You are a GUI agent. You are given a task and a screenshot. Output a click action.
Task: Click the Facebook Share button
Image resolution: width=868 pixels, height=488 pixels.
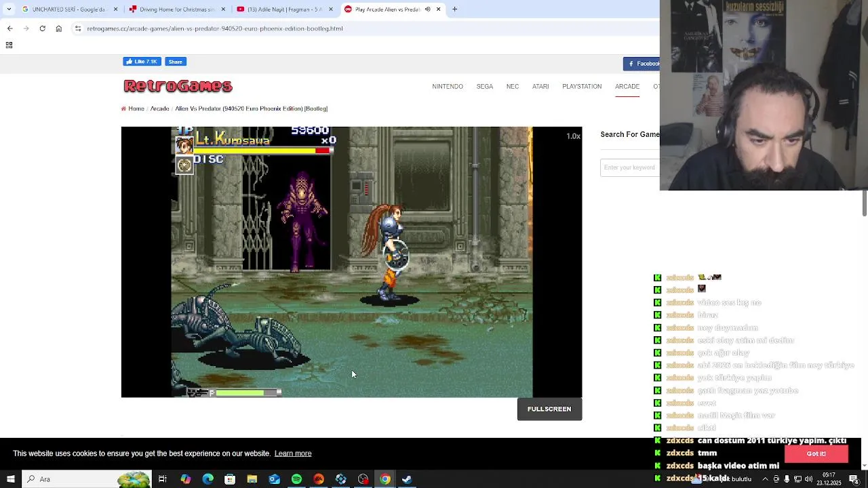coord(175,62)
